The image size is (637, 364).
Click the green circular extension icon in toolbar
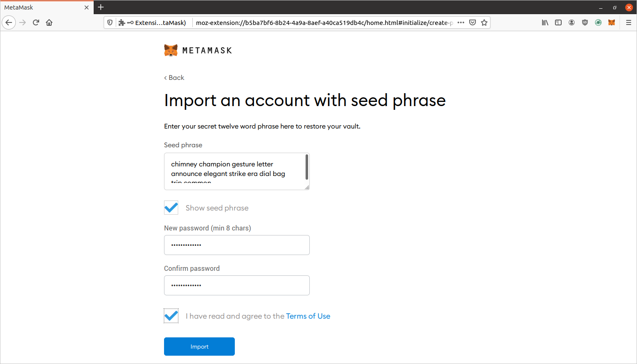598,22
